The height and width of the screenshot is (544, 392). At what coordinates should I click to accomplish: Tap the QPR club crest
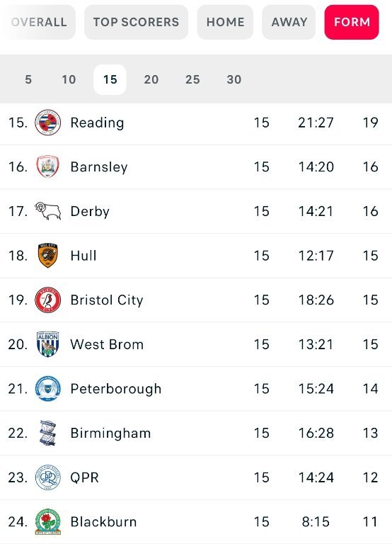point(48,477)
